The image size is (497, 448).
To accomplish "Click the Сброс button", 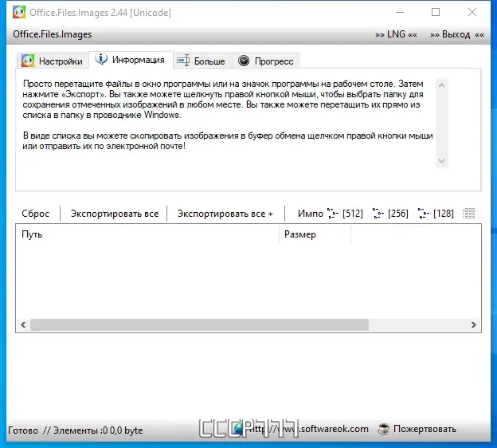I will click(x=36, y=214).
